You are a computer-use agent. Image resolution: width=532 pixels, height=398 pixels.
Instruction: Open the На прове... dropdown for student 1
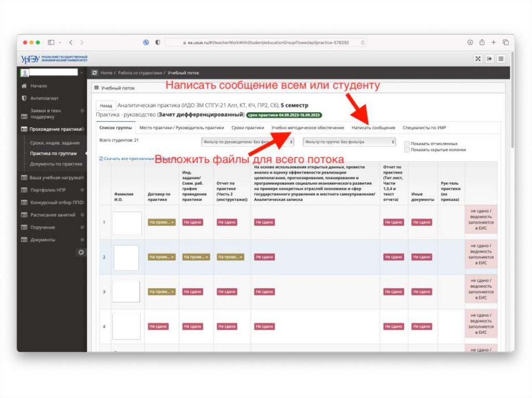(162, 222)
